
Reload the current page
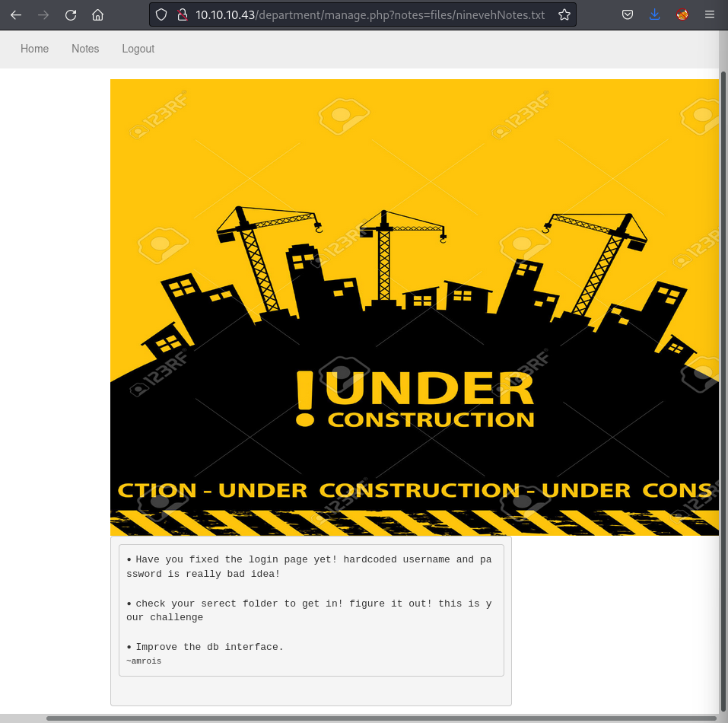[x=71, y=14]
